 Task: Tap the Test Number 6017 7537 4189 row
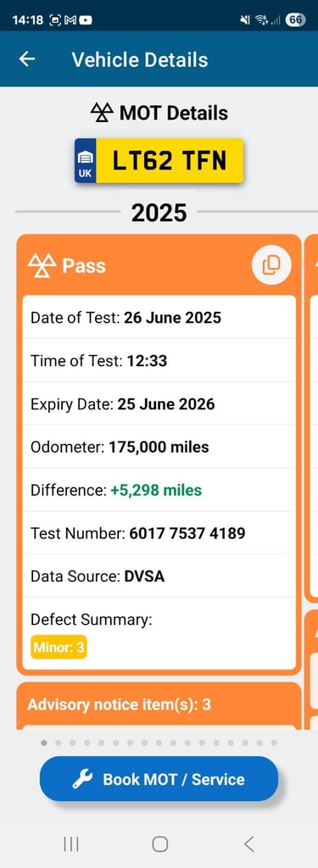159,533
